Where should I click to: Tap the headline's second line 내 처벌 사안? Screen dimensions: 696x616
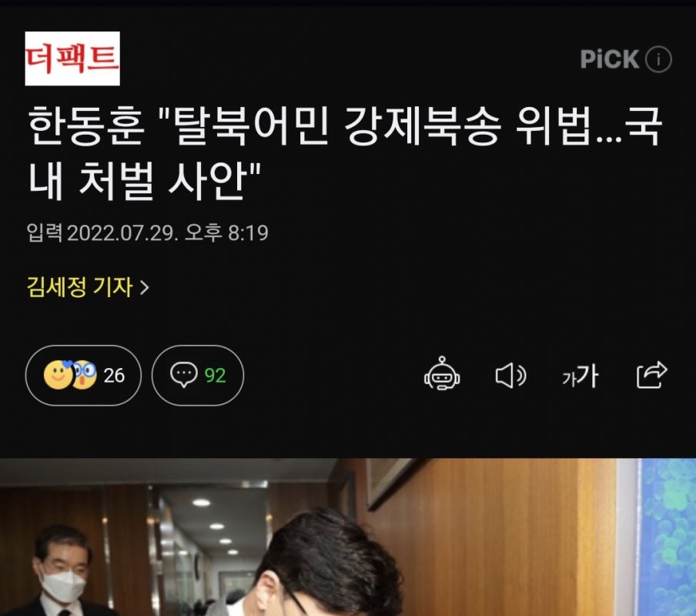coord(145,181)
